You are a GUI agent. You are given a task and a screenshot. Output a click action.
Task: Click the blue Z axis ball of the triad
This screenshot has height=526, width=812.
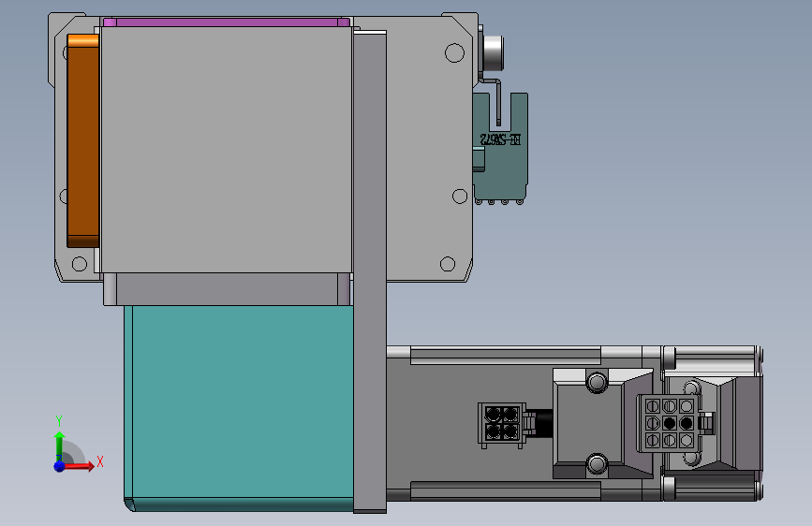pos(60,466)
